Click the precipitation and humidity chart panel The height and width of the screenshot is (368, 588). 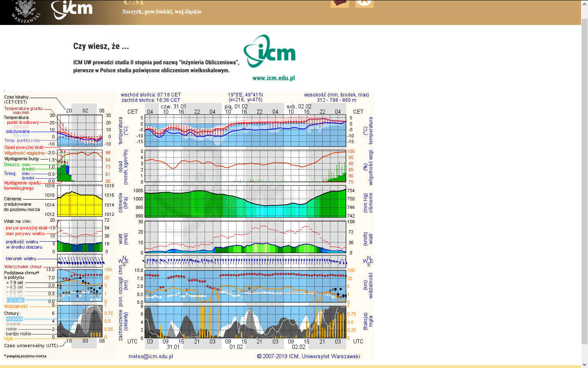(245, 166)
